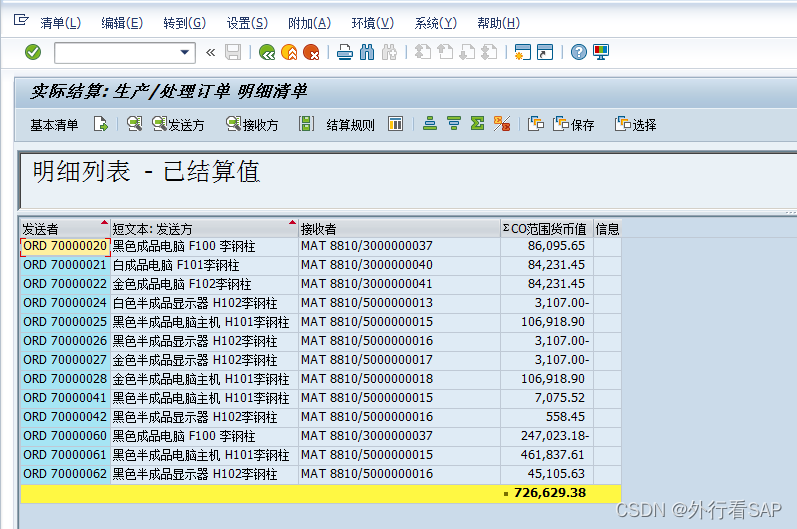Image resolution: width=797 pixels, height=529 pixels.
Task: Click the 信息 column header
Action: (x=607, y=229)
